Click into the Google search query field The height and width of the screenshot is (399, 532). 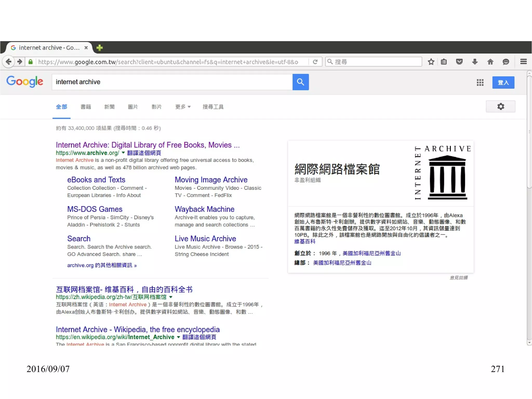pyautogui.click(x=171, y=82)
